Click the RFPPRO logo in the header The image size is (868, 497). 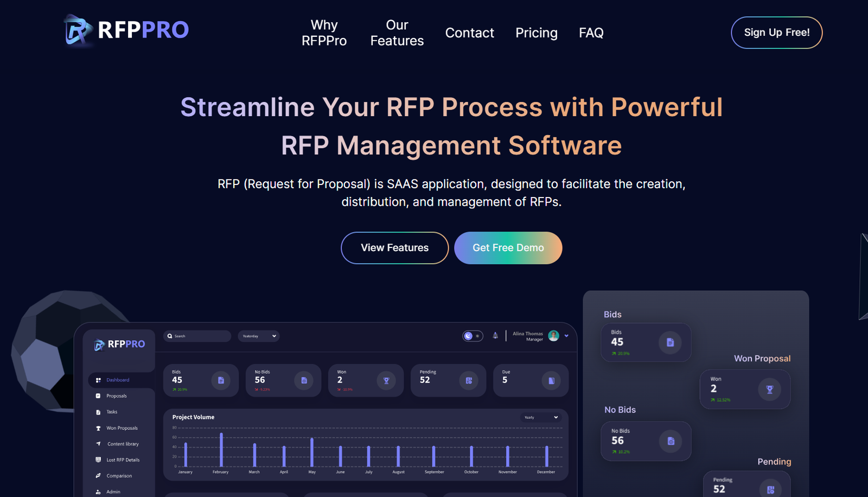(x=126, y=30)
